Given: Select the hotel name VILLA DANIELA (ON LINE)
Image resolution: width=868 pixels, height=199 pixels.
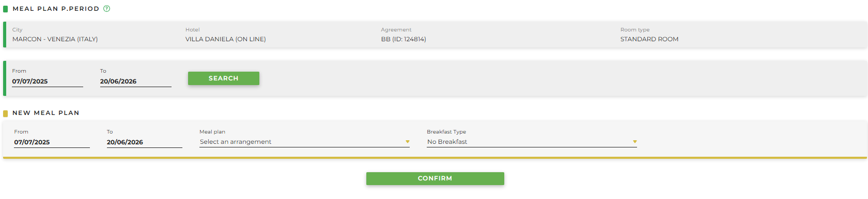Looking at the screenshot, I should click(x=225, y=39).
